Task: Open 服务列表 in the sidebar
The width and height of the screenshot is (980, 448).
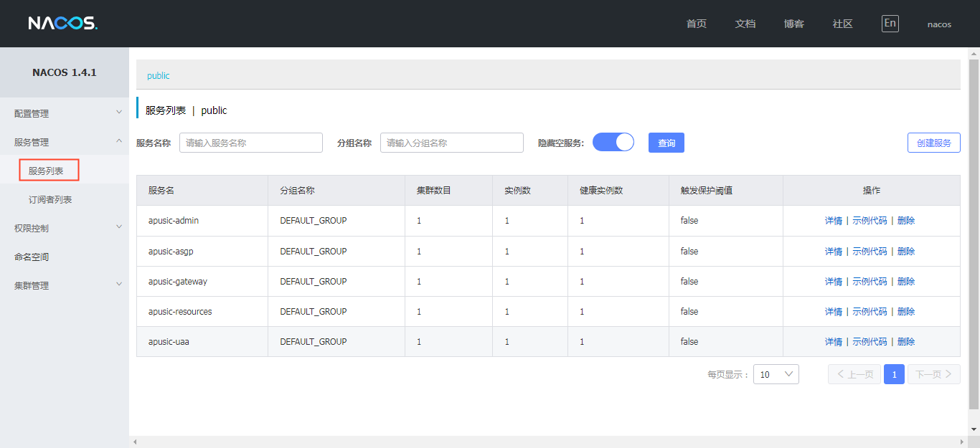Action: [46, 171]
